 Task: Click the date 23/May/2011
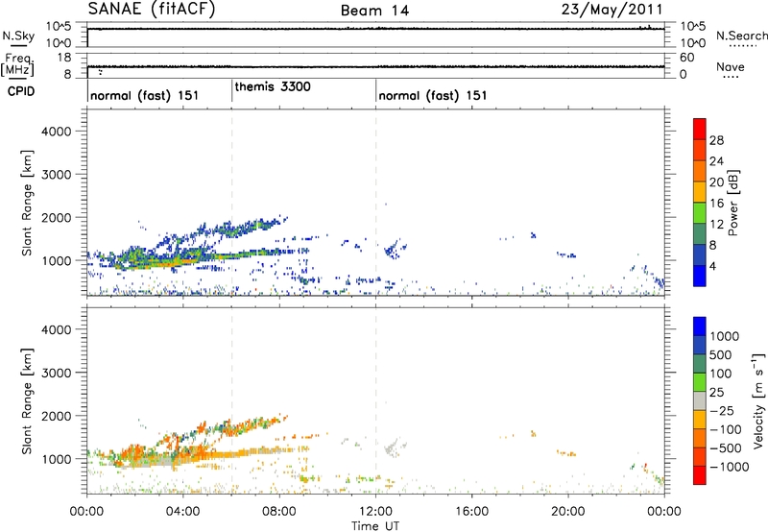tap(612, 10)
